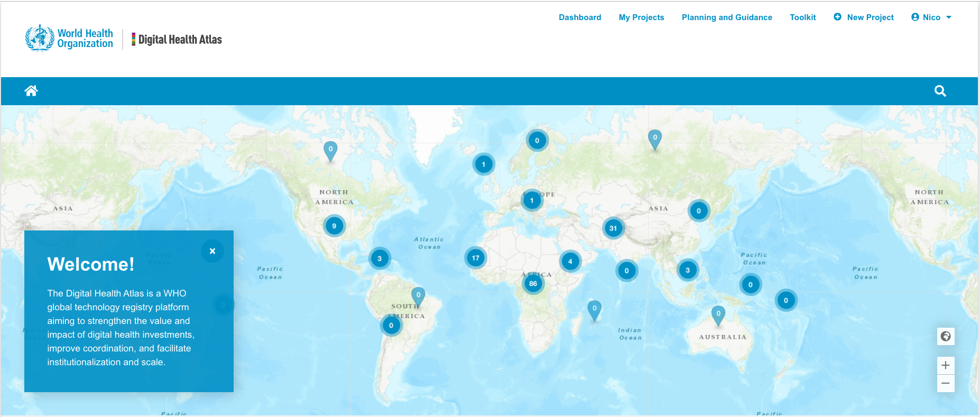
Task: Click the Atlantic Ocean map label
Action: tap(429, 243)
